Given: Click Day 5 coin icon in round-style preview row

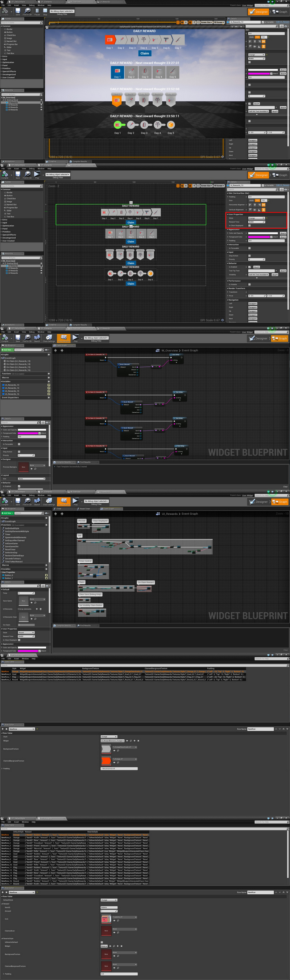Looking at the screenshot, I should click(171, 125).
